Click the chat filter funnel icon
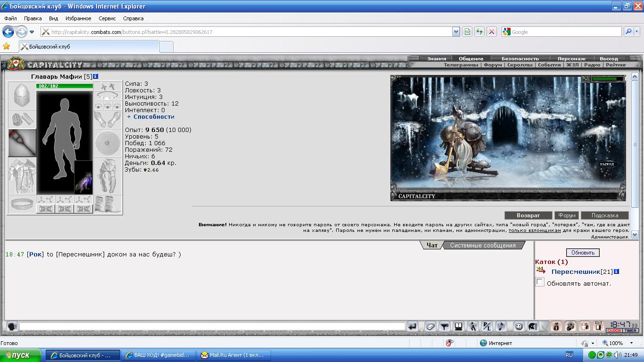 445,326
